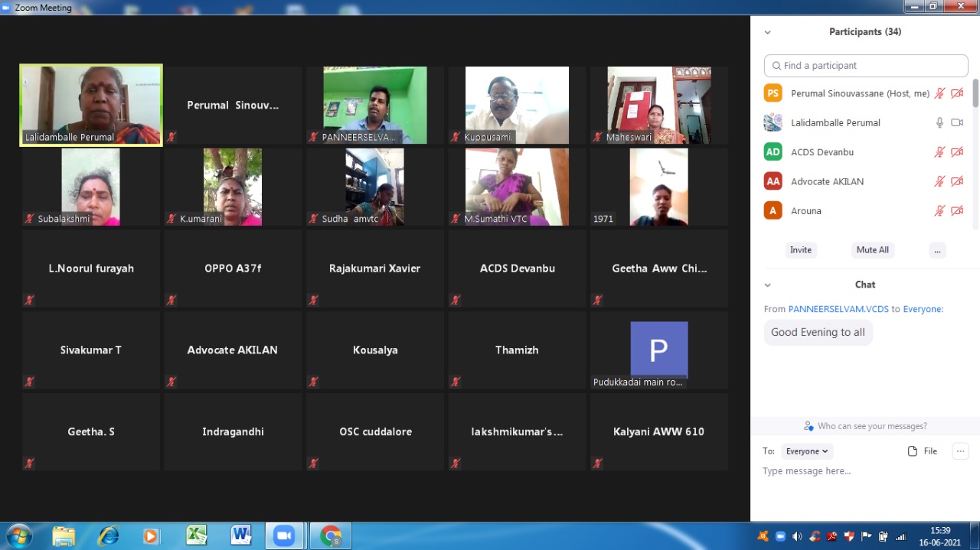Screen dimensions: 980x550
Task: Click the Find a participant search field
Action: click(866, 66)
